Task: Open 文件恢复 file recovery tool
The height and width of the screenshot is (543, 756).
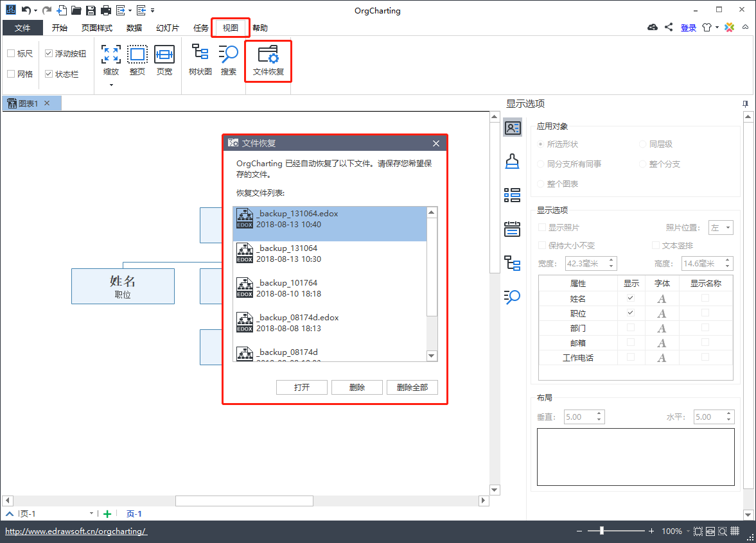Action: [268, 61]
